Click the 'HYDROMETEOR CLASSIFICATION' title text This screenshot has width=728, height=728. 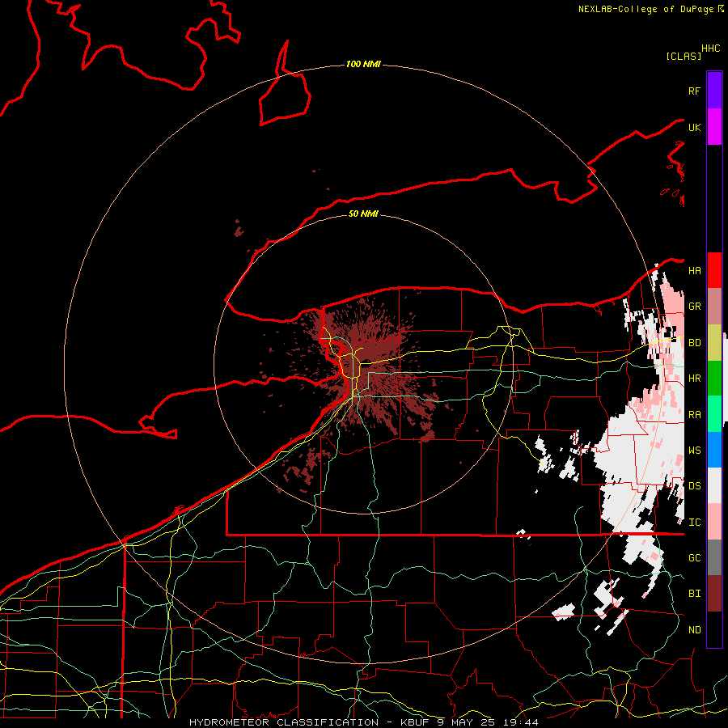284,722
